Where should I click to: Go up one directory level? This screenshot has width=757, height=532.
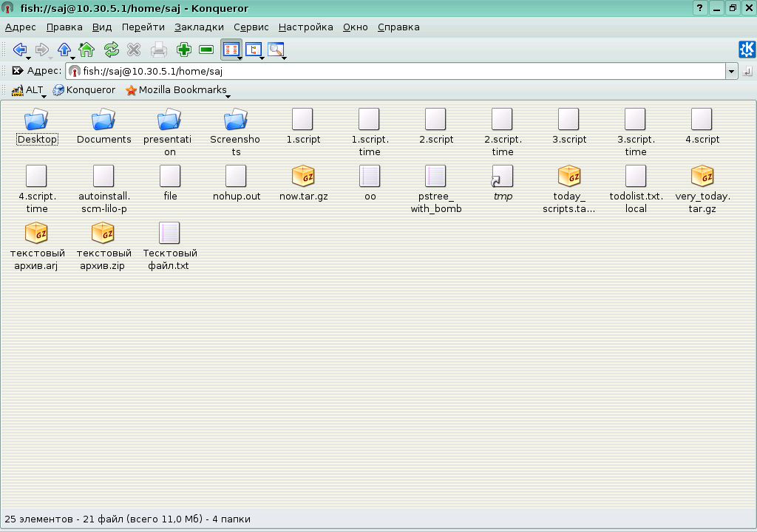point(64,50)
